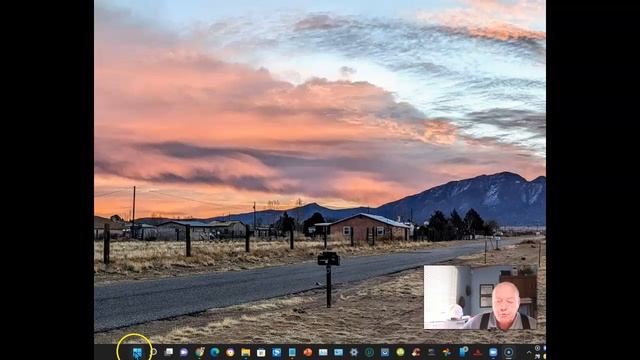Open the gear Settings icon
This screenshot has width=640, height=360.
354,352
